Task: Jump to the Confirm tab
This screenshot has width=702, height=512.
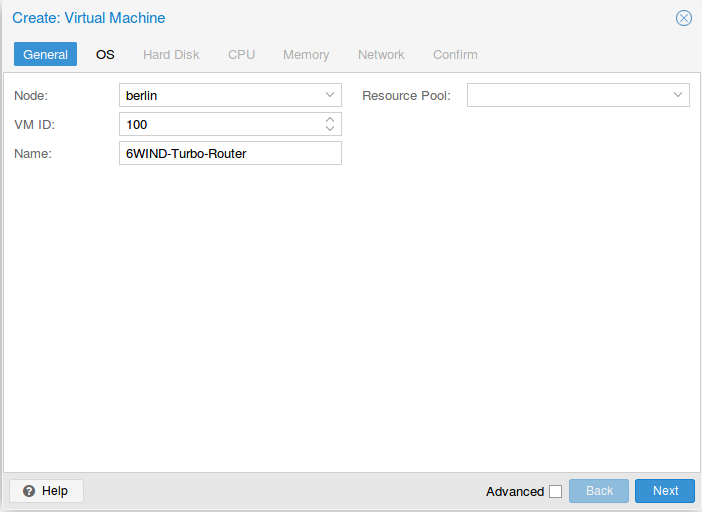Action: point(455,54)
